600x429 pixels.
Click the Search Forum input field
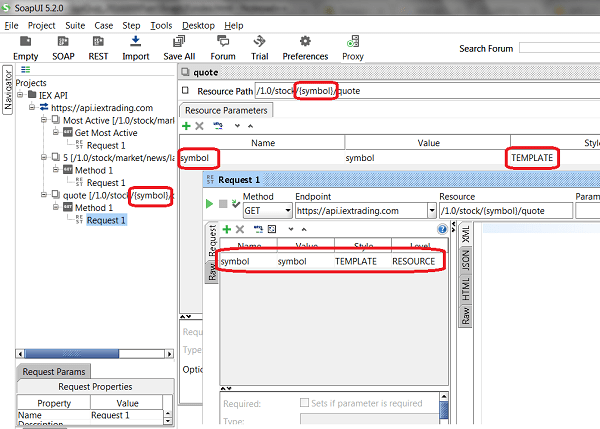[559, 48]
